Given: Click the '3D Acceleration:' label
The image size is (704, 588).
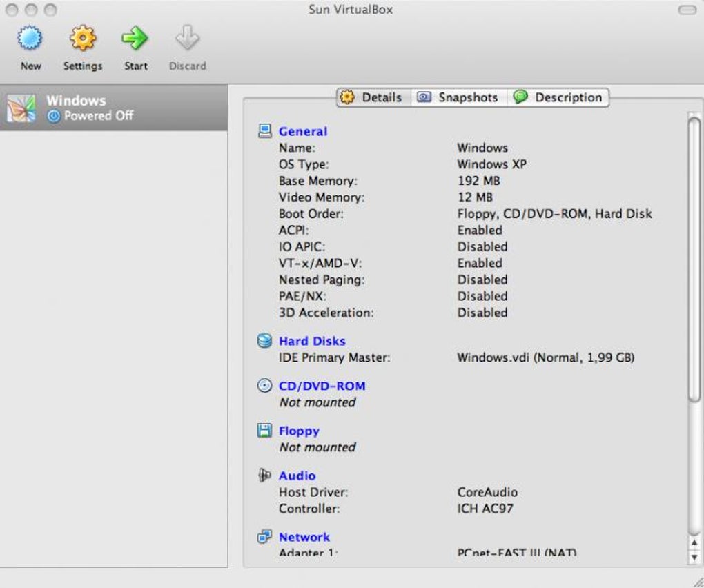Looking at the screenshot, I should click(x=326, y=313).
